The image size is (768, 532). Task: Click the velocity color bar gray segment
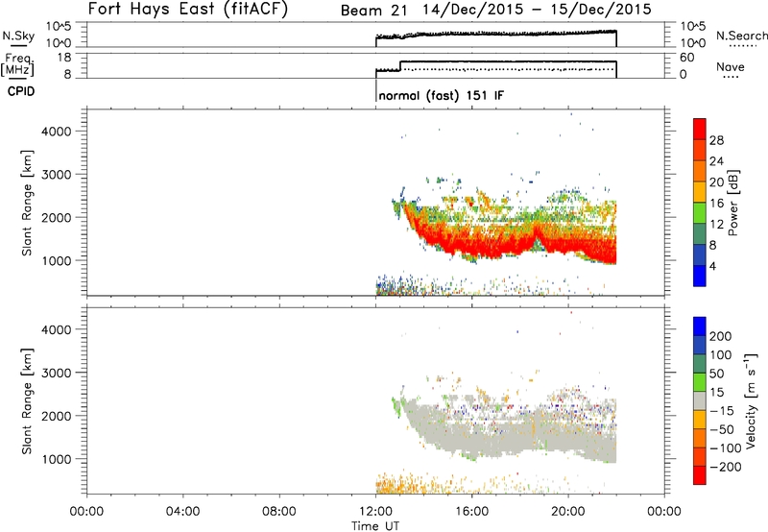[700, 400]
